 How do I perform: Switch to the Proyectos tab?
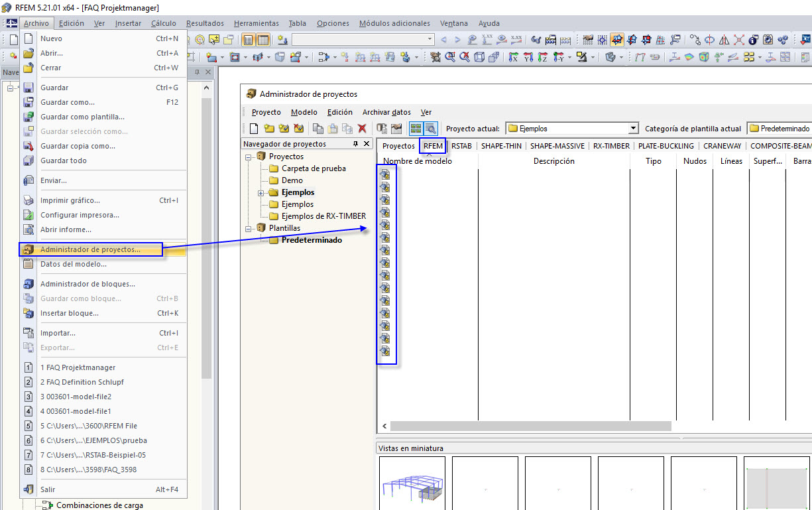(398, 146)
